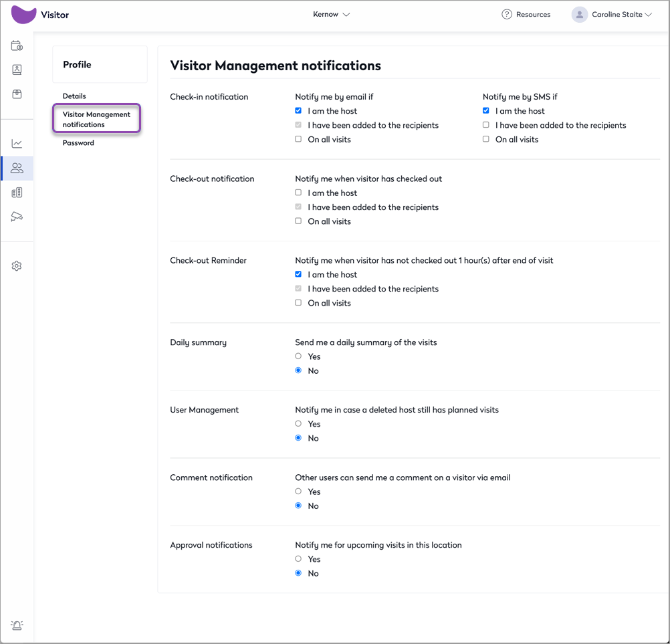The height and width of the screenshot is (644, 670).
Task: Click the package deliveries icon in sidebar
Action: tap(17, 94)
